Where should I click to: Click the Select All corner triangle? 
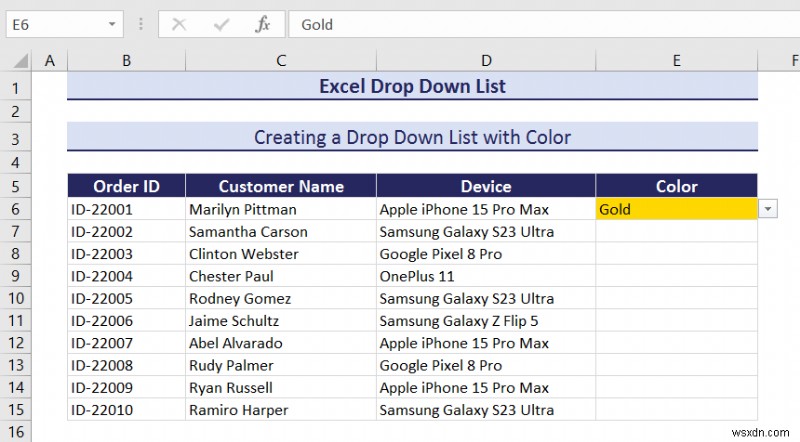pyautogui.click(x=20, y=61)
